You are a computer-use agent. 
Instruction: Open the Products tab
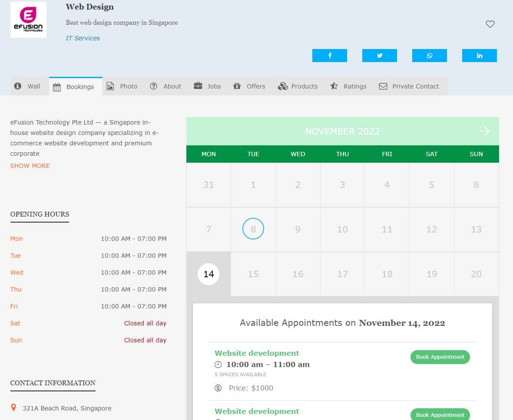tap(298, 86)
